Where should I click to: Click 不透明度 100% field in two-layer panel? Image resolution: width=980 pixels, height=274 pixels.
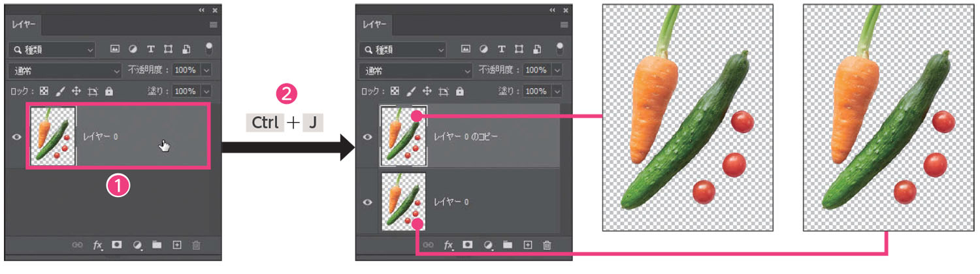tap(538, 70)
